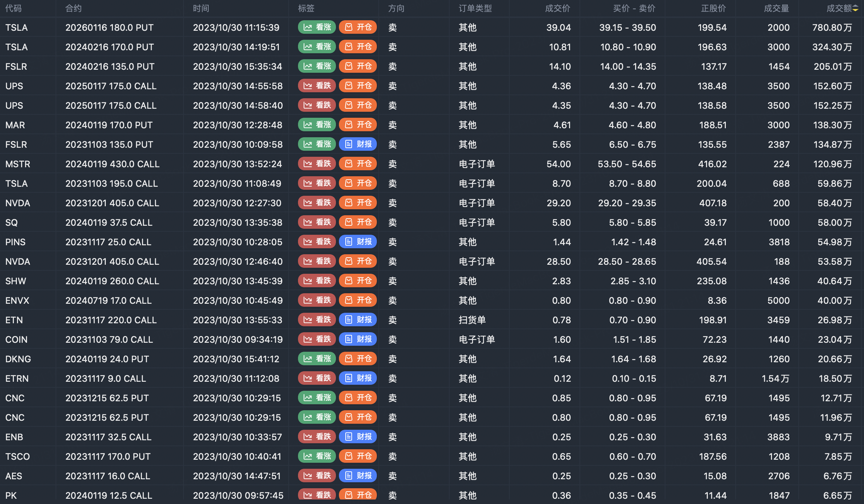
Task: Open COIN ticker symbol
Action: [x=17, y=339]
